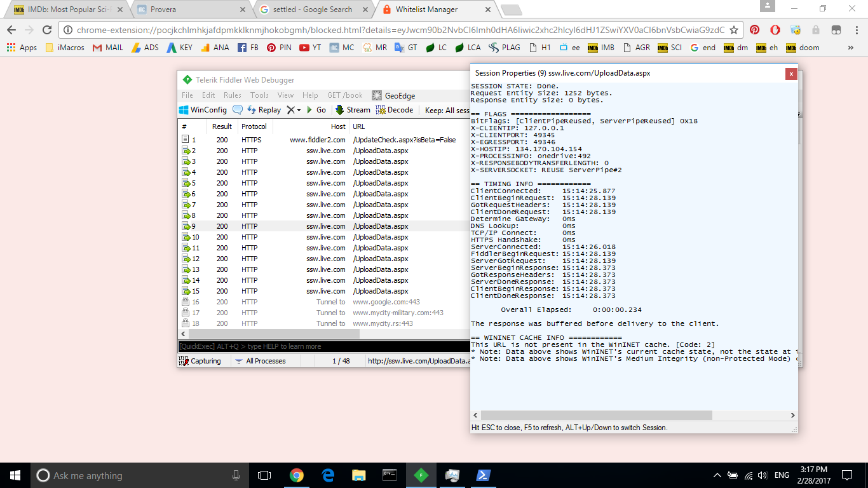
Task: Select session 12 green arrow icon
Action: pyautogui.click(x=186, y=259)
